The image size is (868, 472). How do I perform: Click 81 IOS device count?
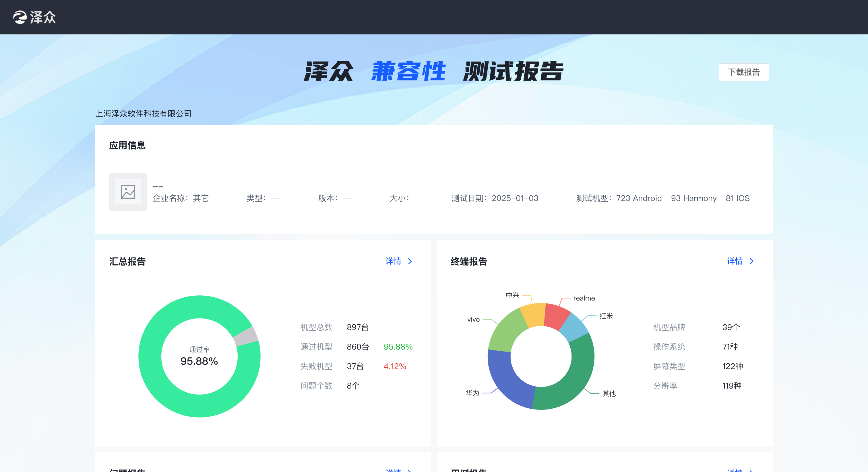[738, 198]
